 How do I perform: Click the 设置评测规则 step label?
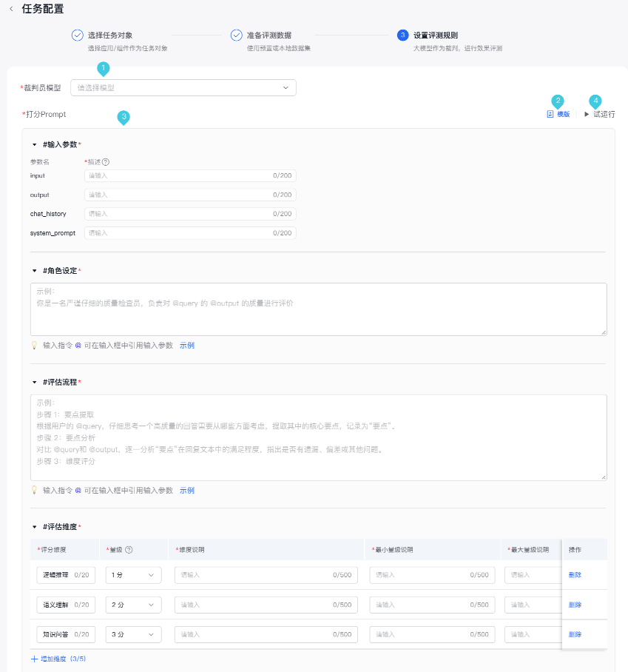(x=436, y=35)
